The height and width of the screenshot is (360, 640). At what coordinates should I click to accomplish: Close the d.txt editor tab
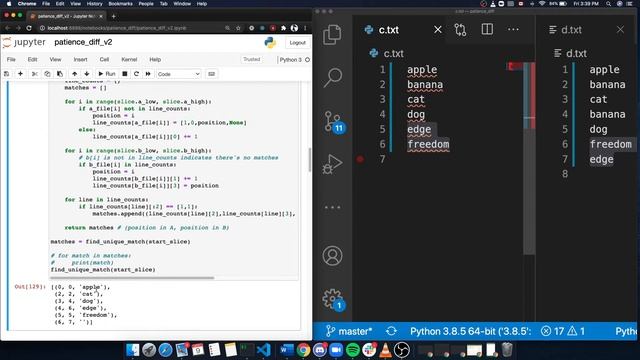[620, 30]
